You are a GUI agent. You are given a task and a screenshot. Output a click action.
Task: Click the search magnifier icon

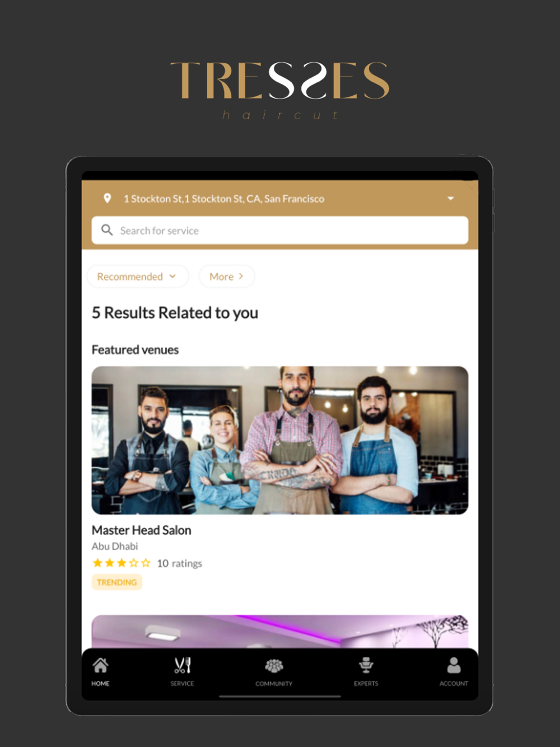point(107,230)
